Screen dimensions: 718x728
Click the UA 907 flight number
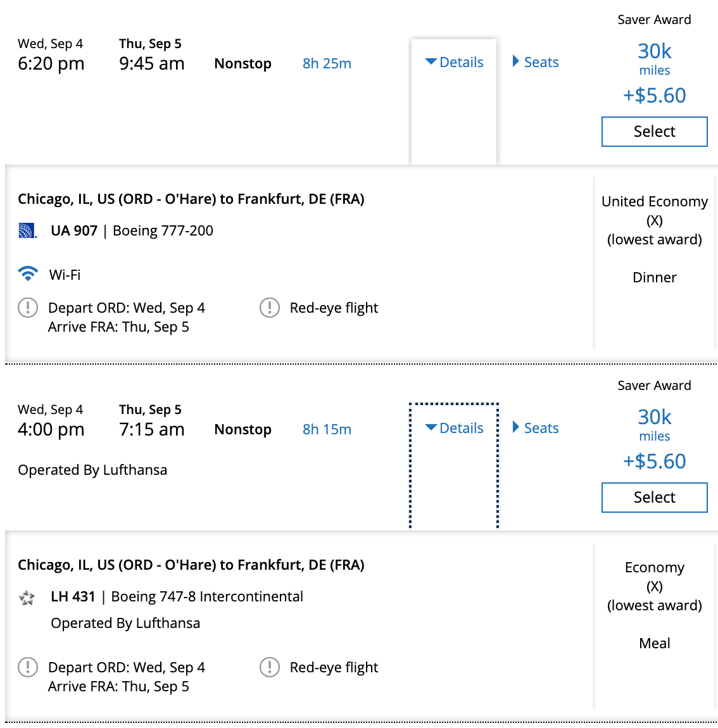(x=74, y=230)
